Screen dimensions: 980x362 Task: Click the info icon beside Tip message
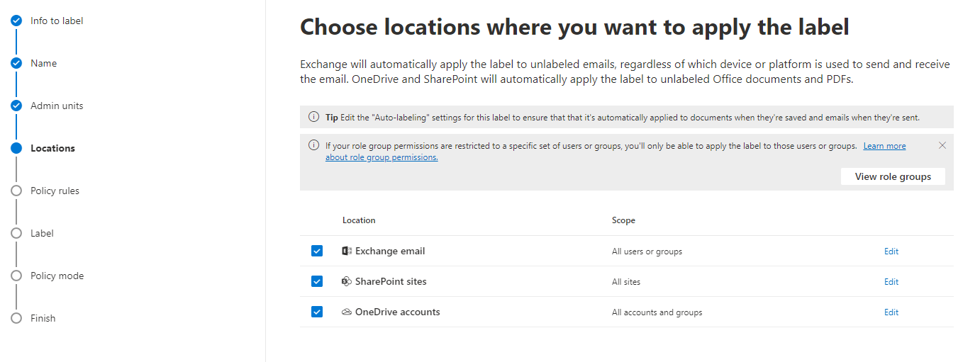[313, 117]
